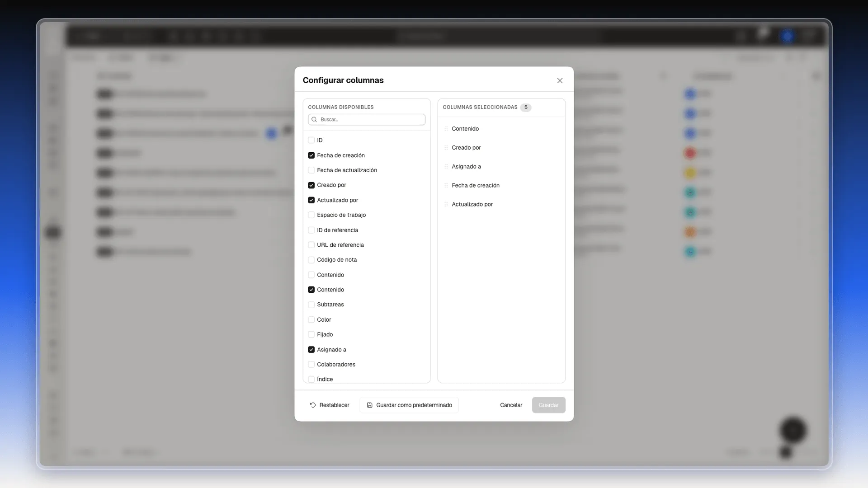Click the magnifier icon in the search box
Screen dimensions: 868x488
click(x=314, y=120)
